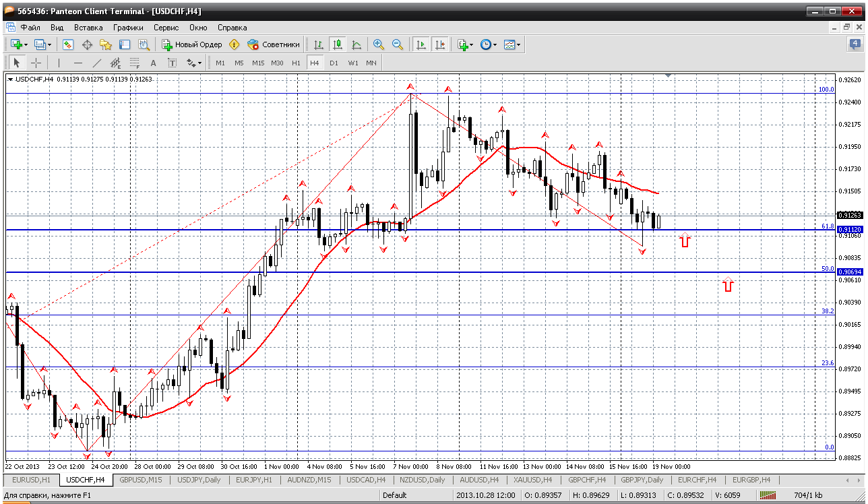868x504 pixels.
Task: Open the Strategy Tester icon
Action: 144,44
